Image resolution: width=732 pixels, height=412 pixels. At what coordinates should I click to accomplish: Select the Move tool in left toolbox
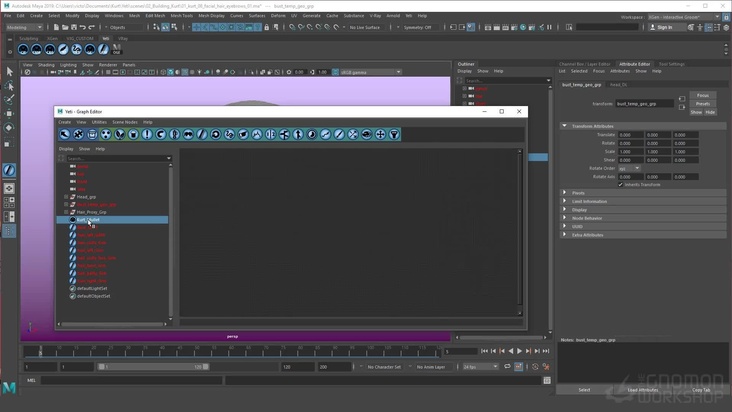coord(9,115)
